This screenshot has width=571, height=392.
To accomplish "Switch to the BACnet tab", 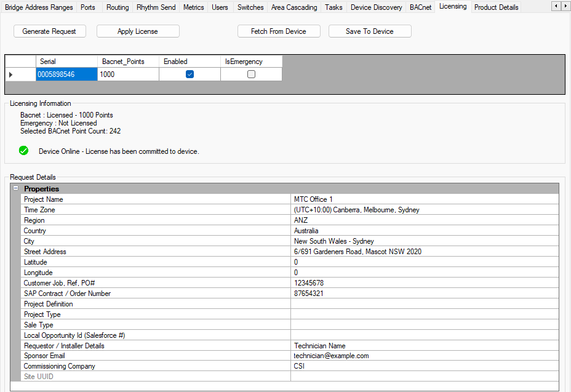I will [x=420, y=7].
